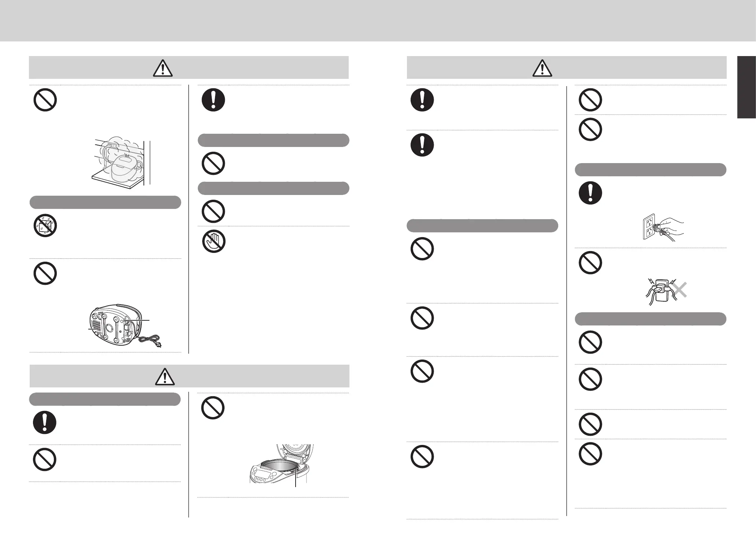Click warning triangle above open-lid cooker section
This screenshot has width=756, height=534.
(165, 376)
